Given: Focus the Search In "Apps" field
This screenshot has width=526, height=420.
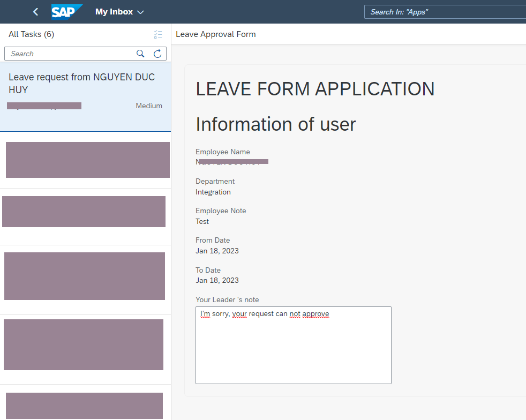Looking at the screenshot, I should [x=445, y=12].
